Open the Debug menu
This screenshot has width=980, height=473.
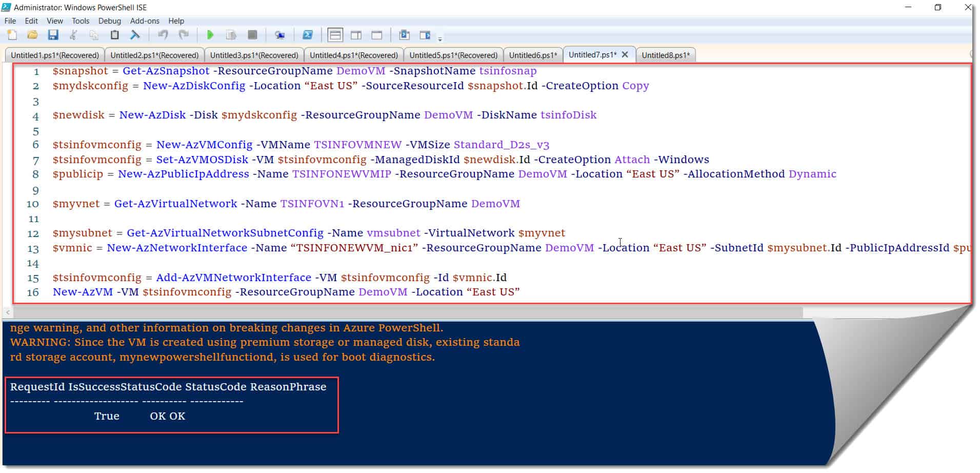109,21
